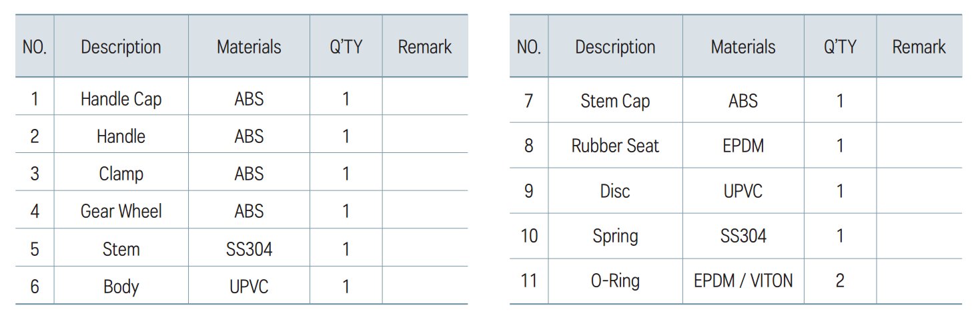
Task: Select the SS304 material for Stem
Action: pos(249,249)
